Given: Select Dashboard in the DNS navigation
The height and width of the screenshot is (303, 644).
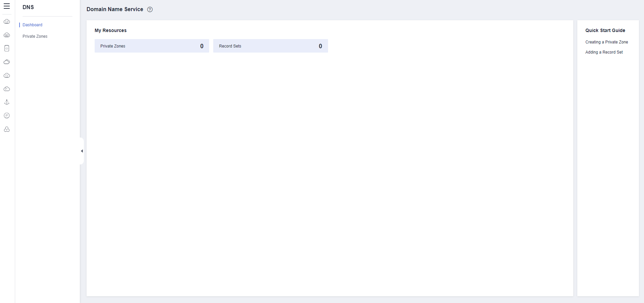Looking at the screenshot, I should [x=32, y=25].
